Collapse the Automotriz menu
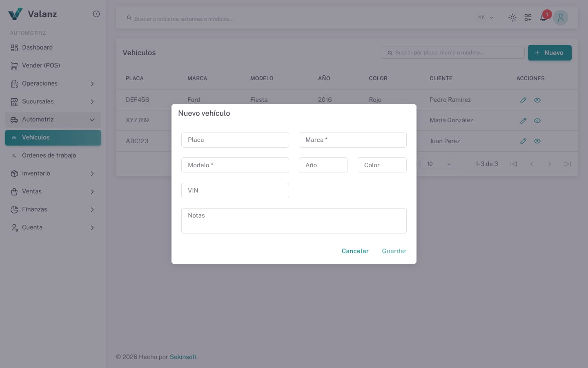588x368 pixels. (53, 119)
